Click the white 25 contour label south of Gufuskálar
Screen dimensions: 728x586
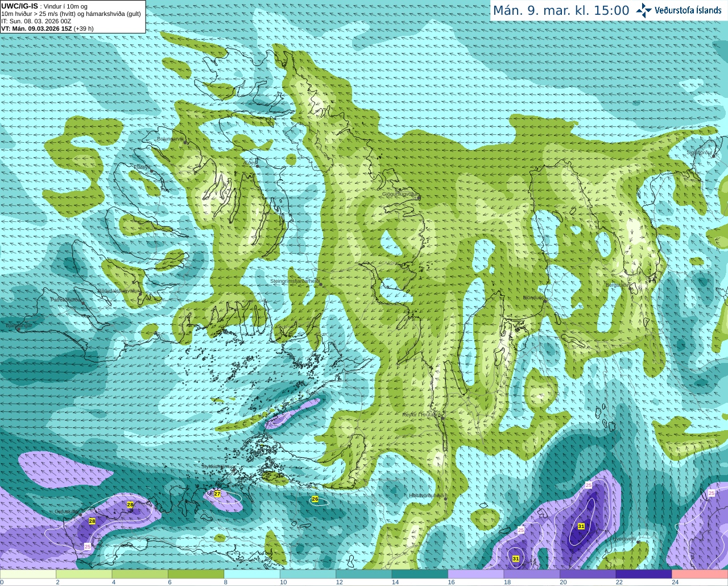pyautogui.click(x=88, y=546)
